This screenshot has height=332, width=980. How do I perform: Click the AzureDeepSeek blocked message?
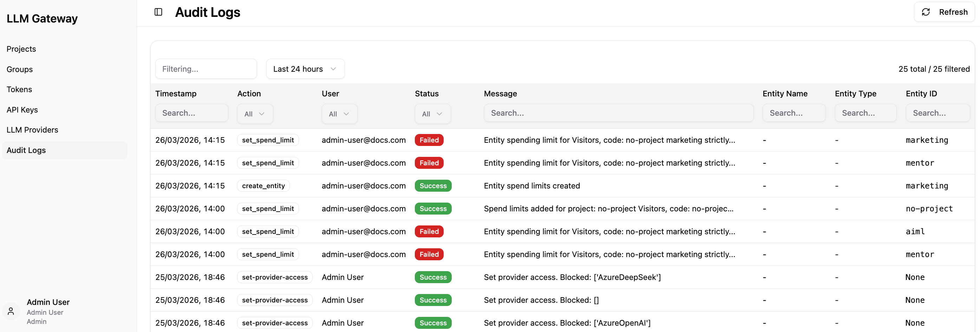572,277
